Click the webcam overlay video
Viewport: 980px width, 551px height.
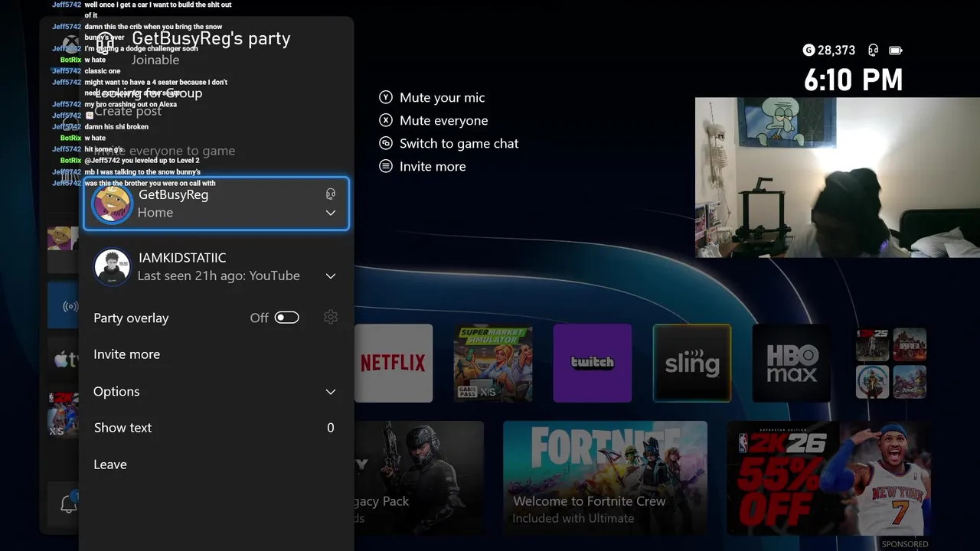tap(838, 178)
